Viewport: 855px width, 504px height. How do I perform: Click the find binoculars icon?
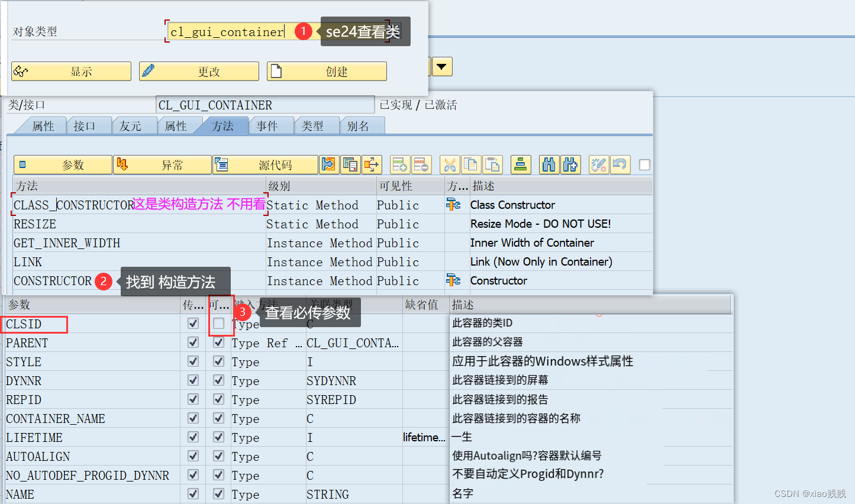(x=549, y=164)
